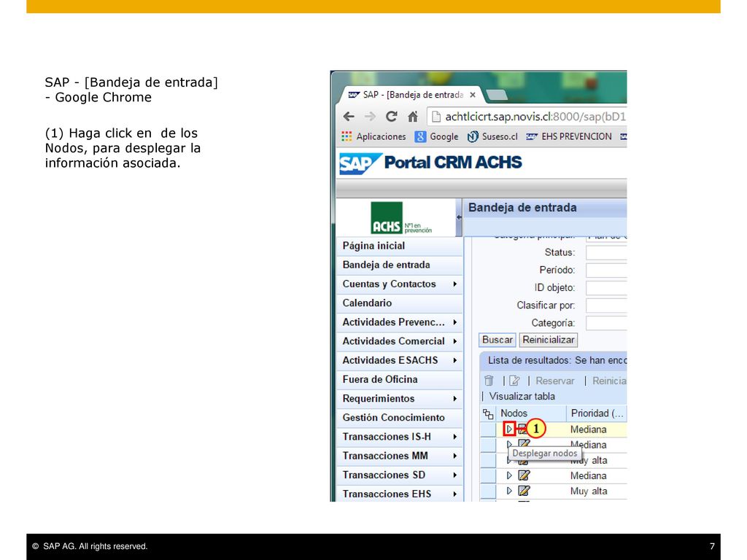This screenshot has width=747, height=560.
Task: Expand the node in the highlighted Mediana row
Action: [x=509, y=429]
